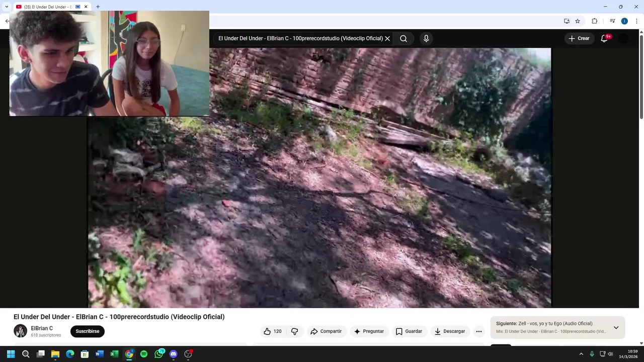Like the video with the thumbs-up icon
Viewport: 644px width, 362px height.
[x=273, y=331]
